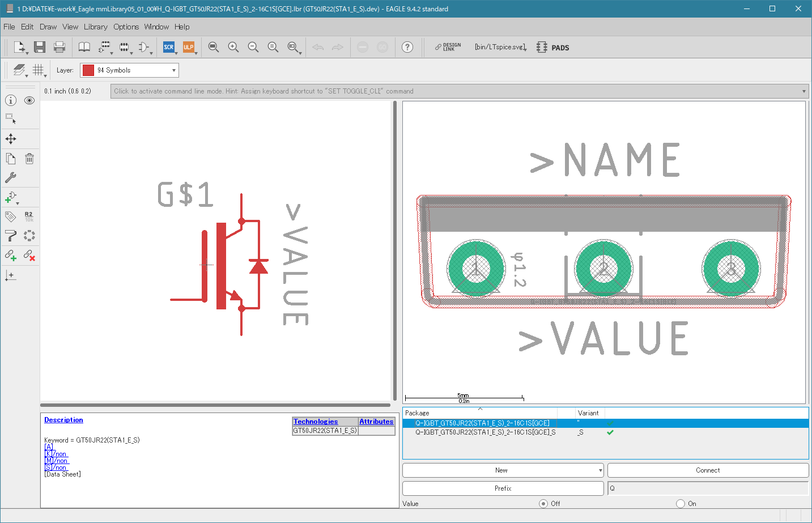Image resolution: width=812 pixels, height=523 pixels.
Task: Select Value Off radio button
Action: [543, 503]
